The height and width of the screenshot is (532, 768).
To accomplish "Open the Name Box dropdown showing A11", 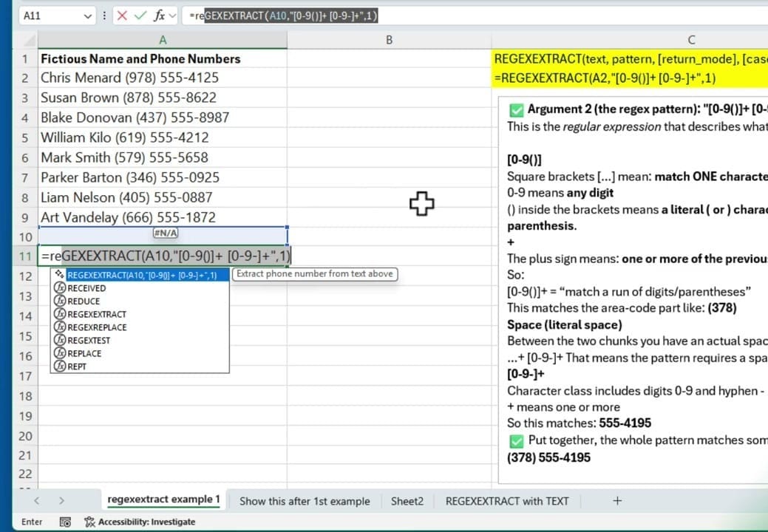I will coord(87,16).
